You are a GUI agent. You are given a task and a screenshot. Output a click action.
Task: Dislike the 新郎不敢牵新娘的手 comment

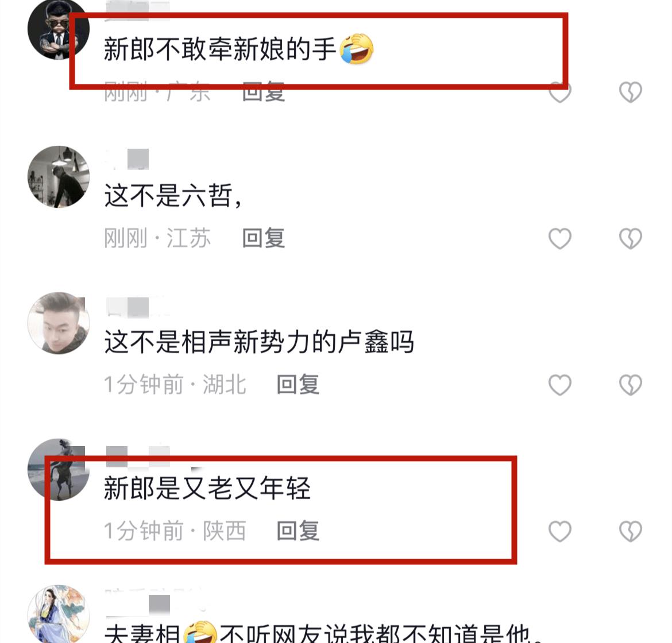(631, 92)
